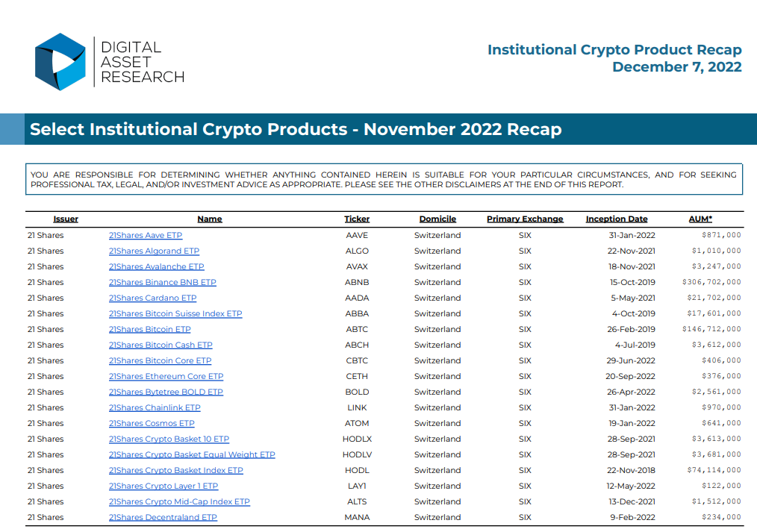Viewport: 757px width, 532px height.
Task: Open 21Shares Crypto Basket Index ETP link
Action: coord(175,470)
